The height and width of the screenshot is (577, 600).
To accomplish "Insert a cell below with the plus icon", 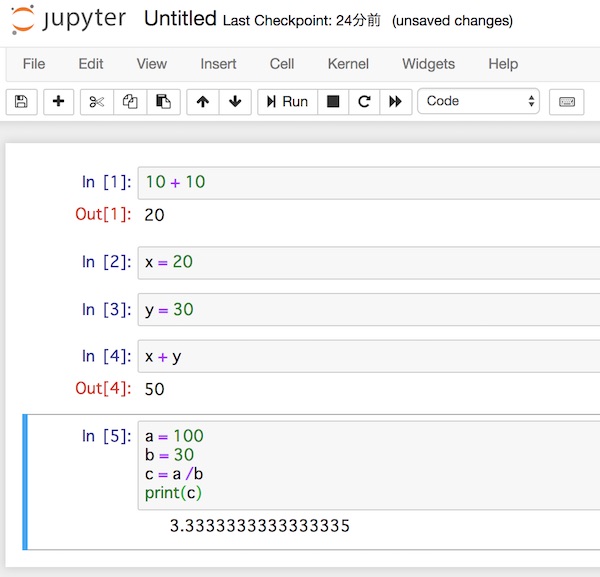I will tap(59, 102).
